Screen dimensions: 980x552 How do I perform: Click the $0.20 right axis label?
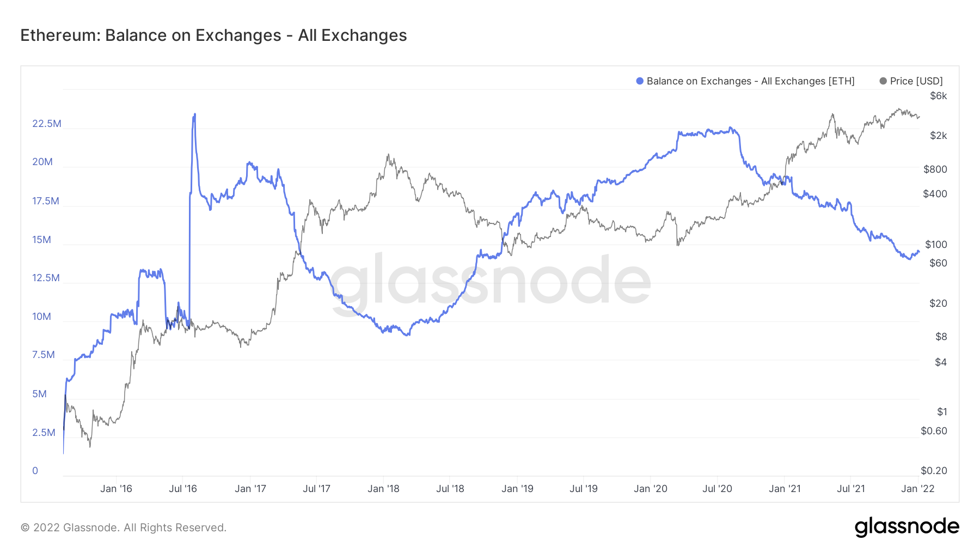pyautogui.click(x=934, y=471)
